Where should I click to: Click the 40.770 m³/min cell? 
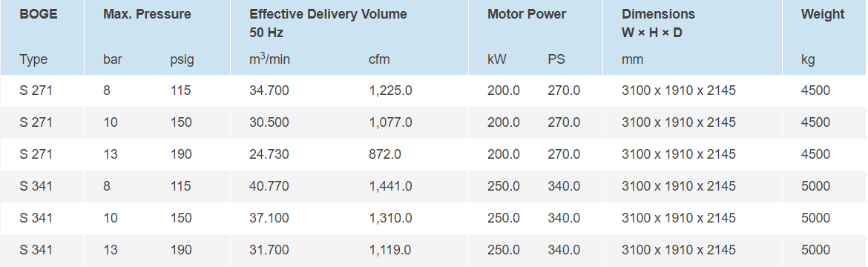pyautogui.click(x=269, y=186)
